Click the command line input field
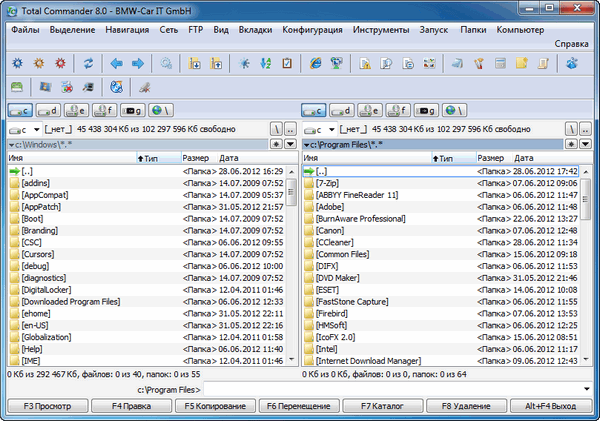Viewport: 600px width, 421px height. (390, 388)
